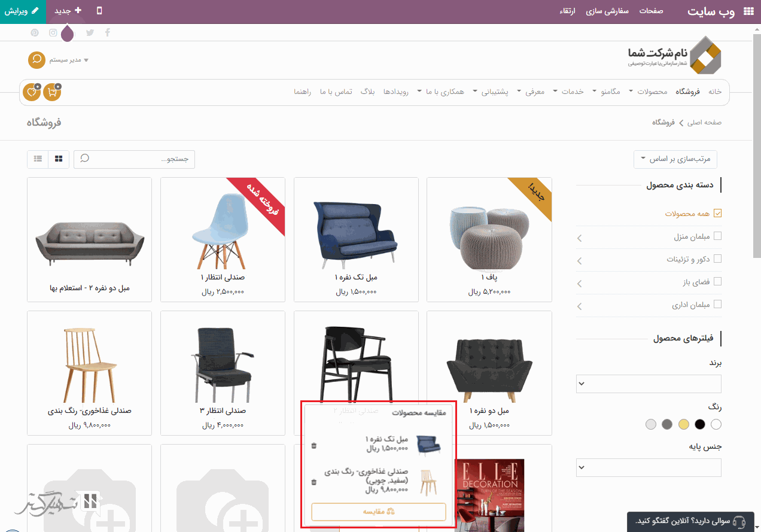Open the معرفی navigation dropdown
This screenshot has width=761, height=532.
531,92
